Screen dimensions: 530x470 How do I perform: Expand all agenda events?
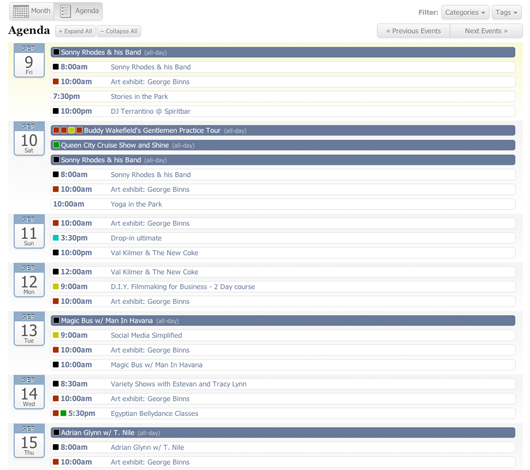[x=75, y=31]
